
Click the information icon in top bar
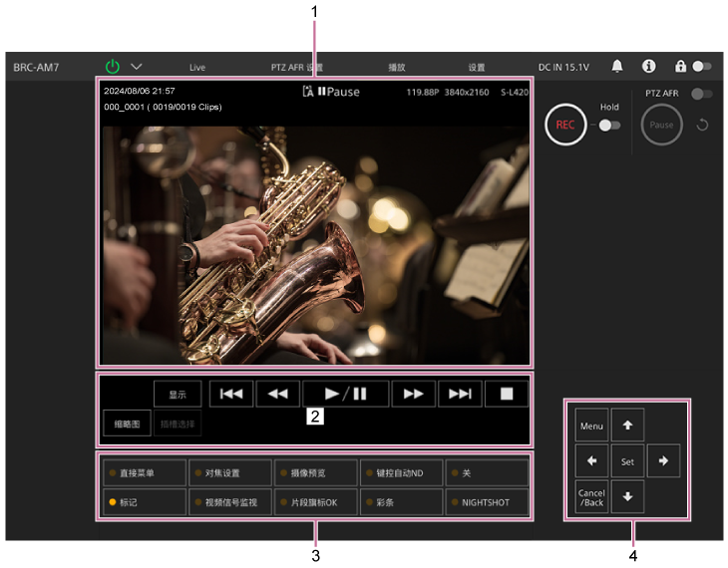[x=648, y=67]
